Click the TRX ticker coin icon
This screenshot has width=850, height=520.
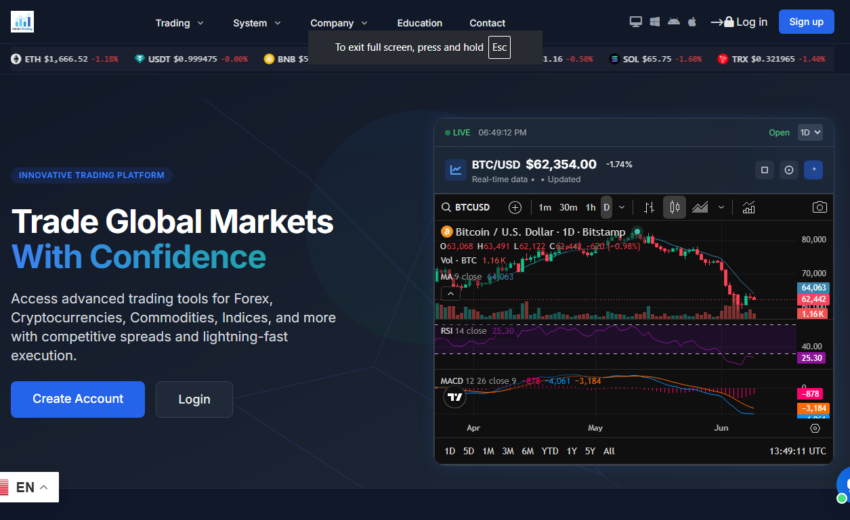(x=723, y=59)
